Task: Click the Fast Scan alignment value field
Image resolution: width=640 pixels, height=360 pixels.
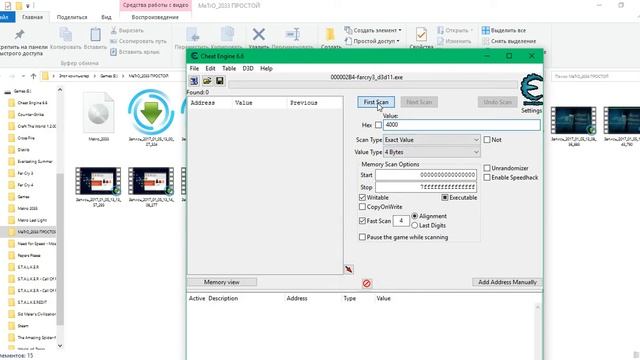Action: tap(401, 221)
